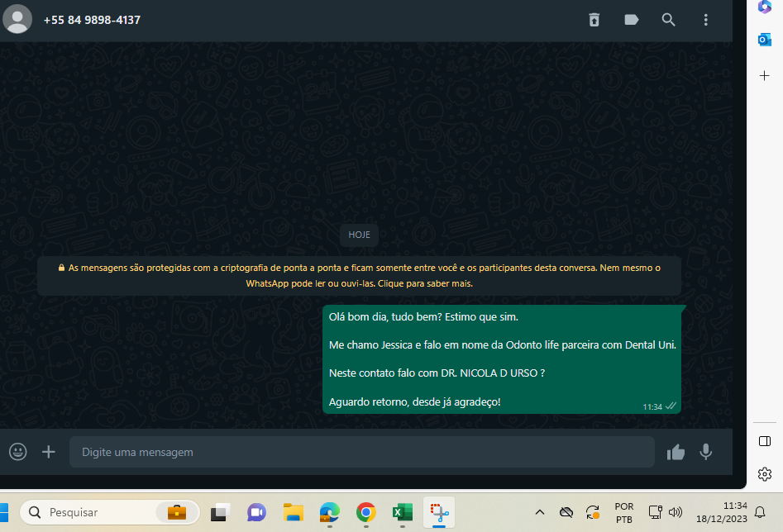Open the contact profile picture avatar
Image resolution: width=783 pixels, height=532 pixels.
click(17, 19)
